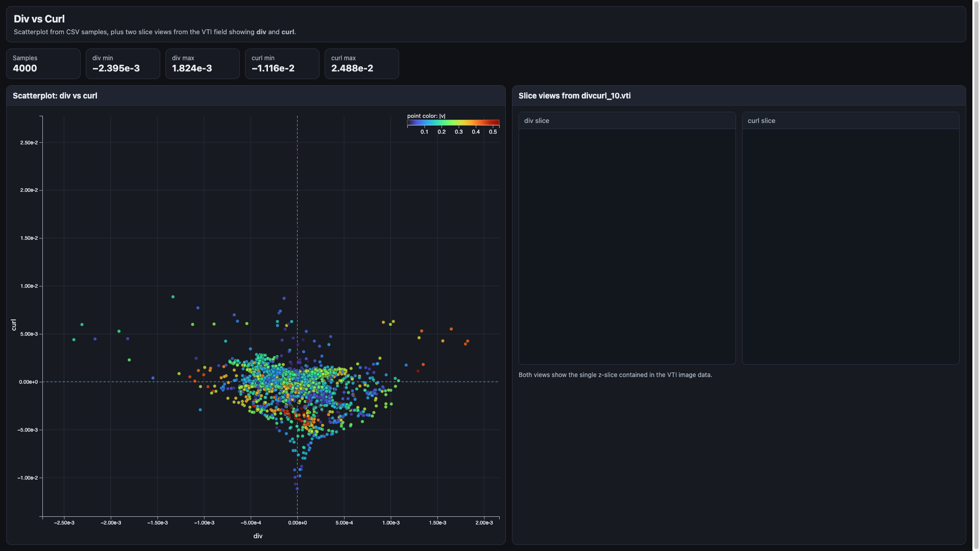The height and width of the screenshot is (551, 980).
Task: Click the x-axis tick 5.00e-4
Action: 344,522
